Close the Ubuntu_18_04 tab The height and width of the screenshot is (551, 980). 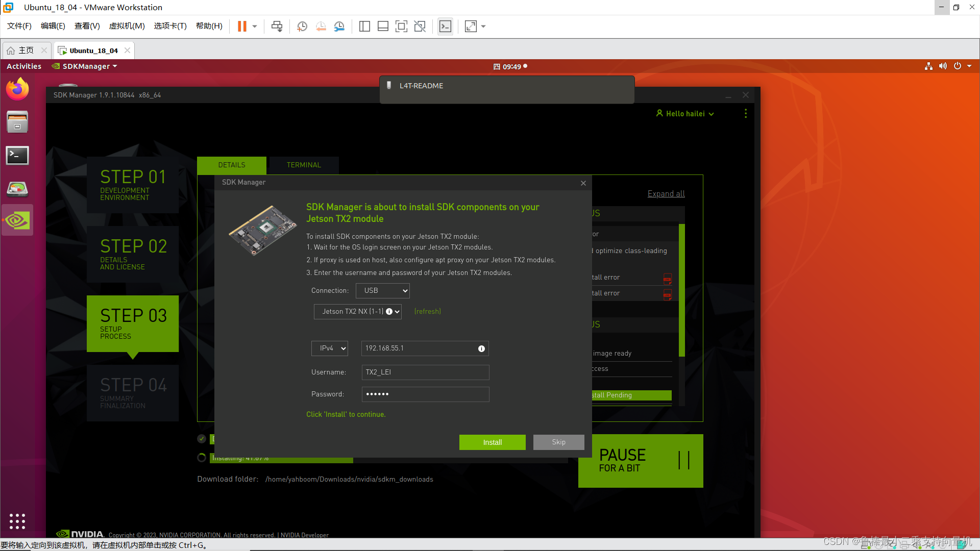pyautogui.click(x=127, y=51)
